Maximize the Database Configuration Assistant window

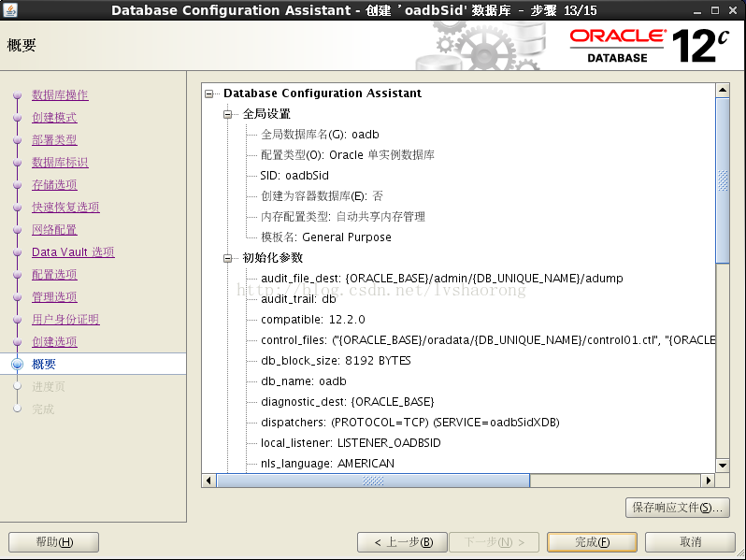[x=715, y=10]
